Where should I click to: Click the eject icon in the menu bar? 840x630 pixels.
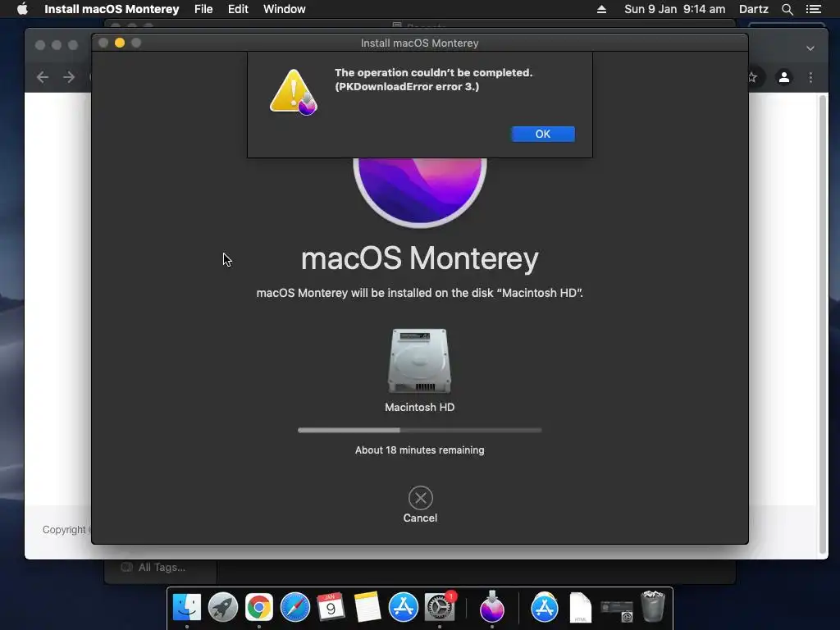pyautogui.click(x=601, y=9)
